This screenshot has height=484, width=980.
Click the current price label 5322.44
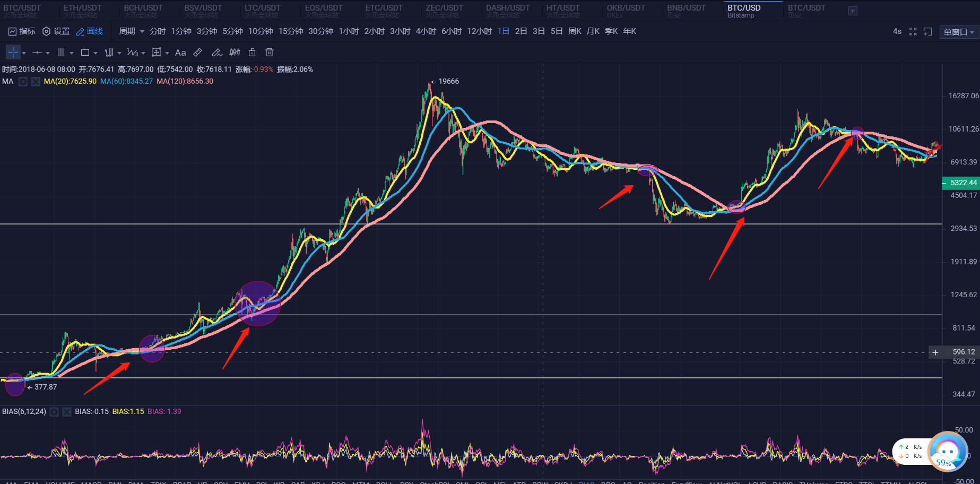tap(960, 183)
